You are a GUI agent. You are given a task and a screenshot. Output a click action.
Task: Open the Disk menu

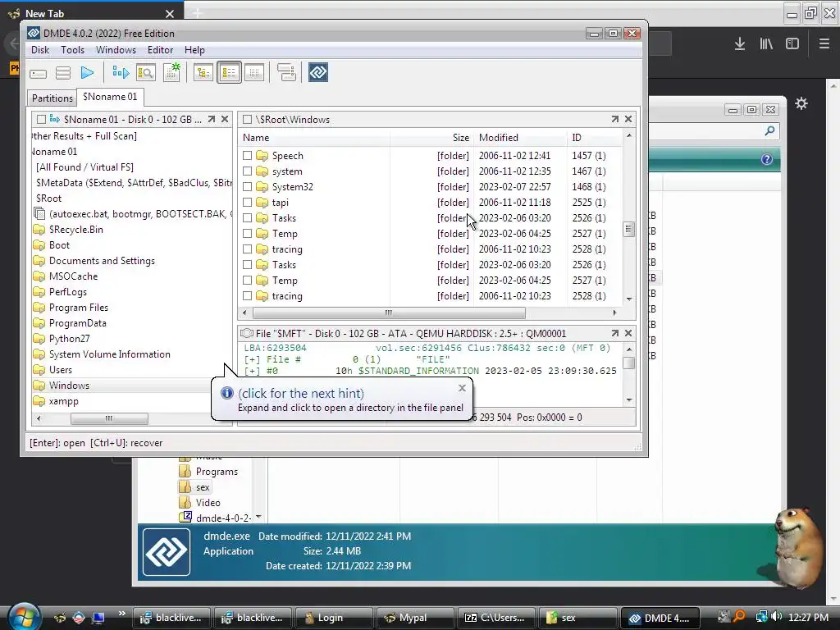point(40,50)
